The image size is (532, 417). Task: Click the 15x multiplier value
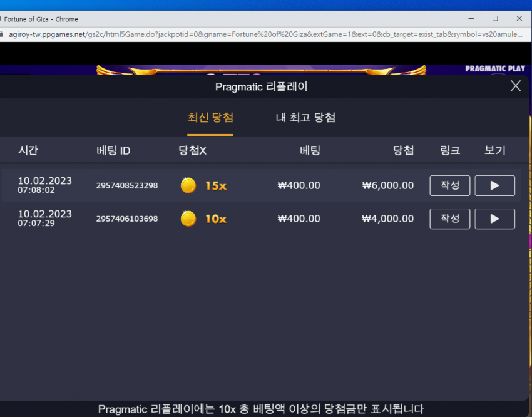[x=216, y=185]
